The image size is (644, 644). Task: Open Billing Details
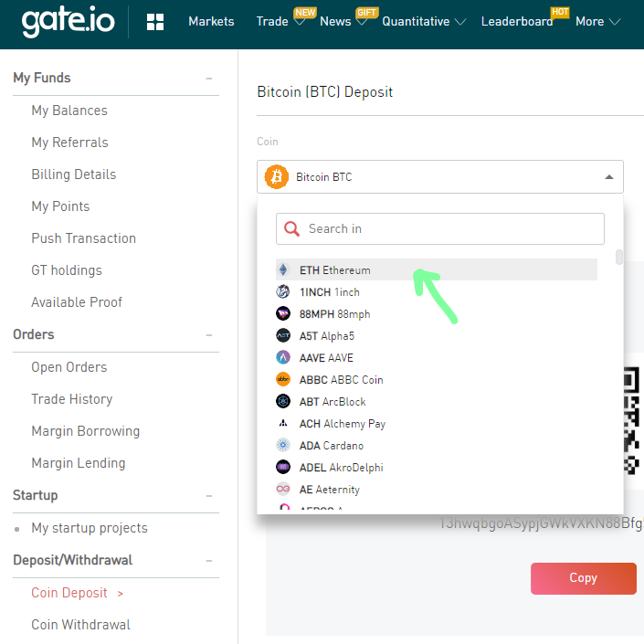coord(74,174)
